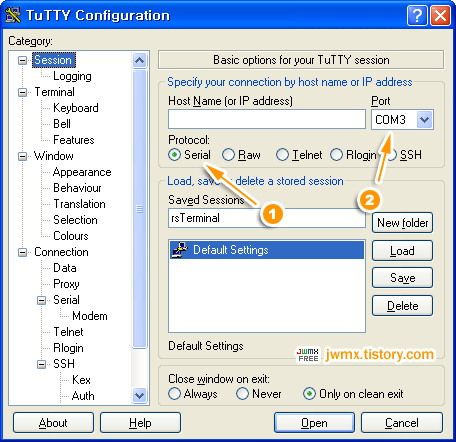
Task: Open the Logging category
Action: [x=72, y=76]
